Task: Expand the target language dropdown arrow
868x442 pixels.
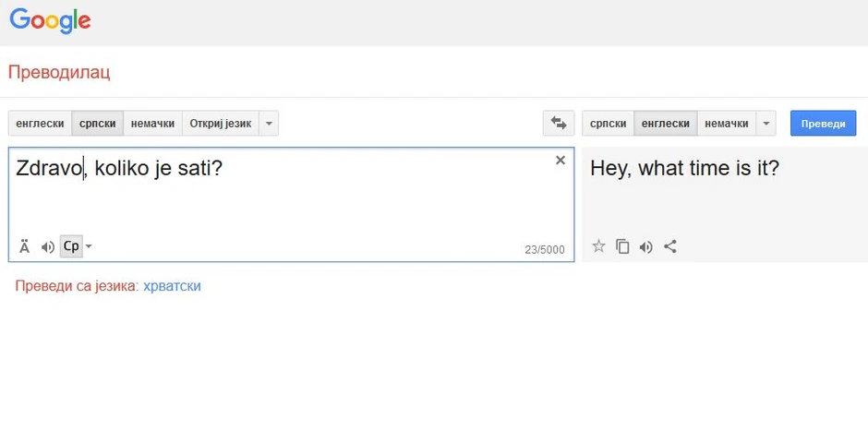Action: 766,123
